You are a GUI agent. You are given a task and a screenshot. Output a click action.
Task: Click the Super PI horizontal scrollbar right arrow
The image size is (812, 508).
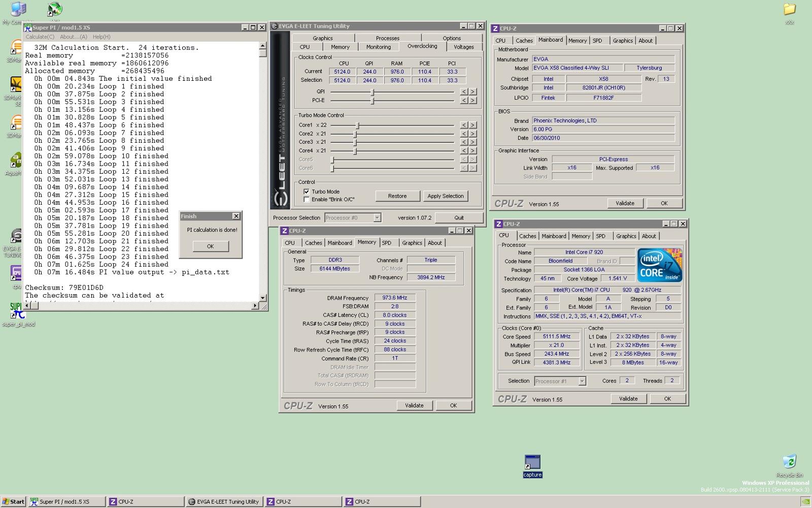click(255, 306)
